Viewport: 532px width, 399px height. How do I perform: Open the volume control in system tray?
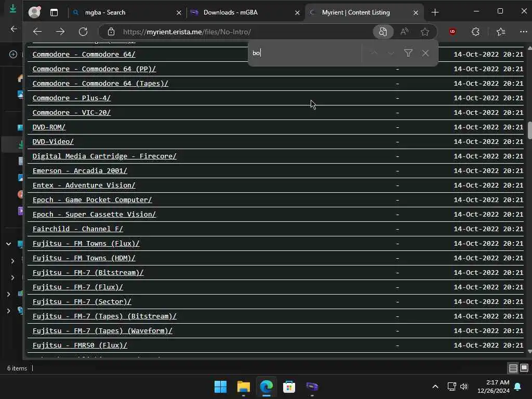coord(464,387)
